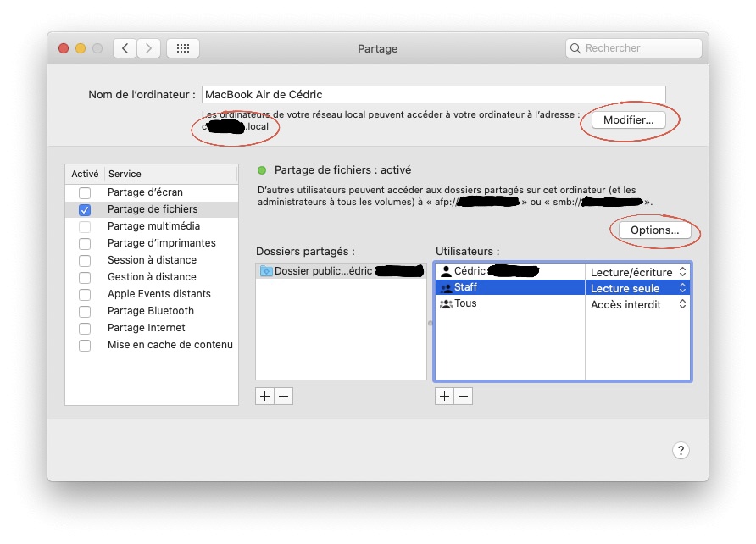Image resolution: width=756 pixels, height=544 pixels.
Task: Click the Dossier public folder icon
Action: click(x=266, y=271)
